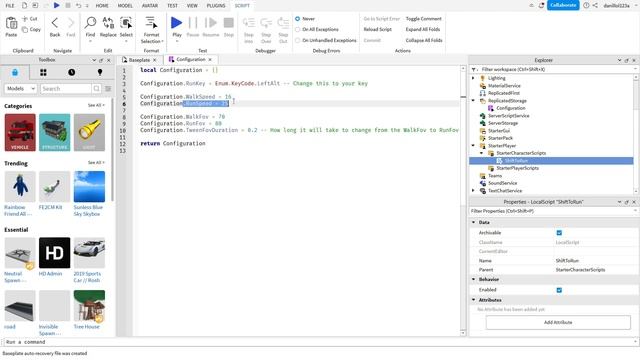The image size is (640, 360).
Task: Select Configuration module in Explorer
Action: tap(511, 108)
